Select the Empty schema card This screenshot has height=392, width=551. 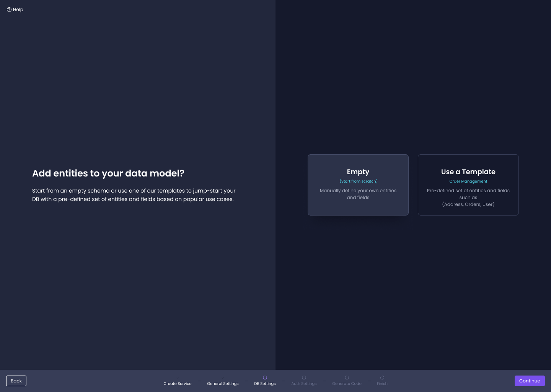point(358,185)
